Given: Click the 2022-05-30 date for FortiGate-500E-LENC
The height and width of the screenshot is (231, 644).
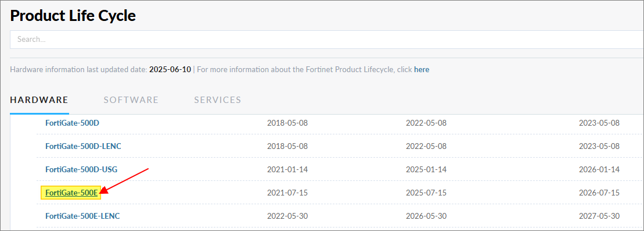Looking at the screenshot, I should tap(287, 216).
